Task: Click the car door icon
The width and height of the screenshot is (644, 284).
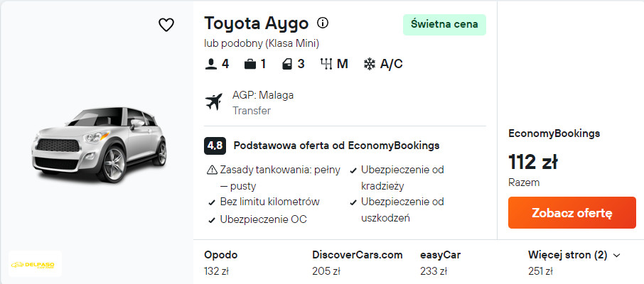Action: click(287, 64)
